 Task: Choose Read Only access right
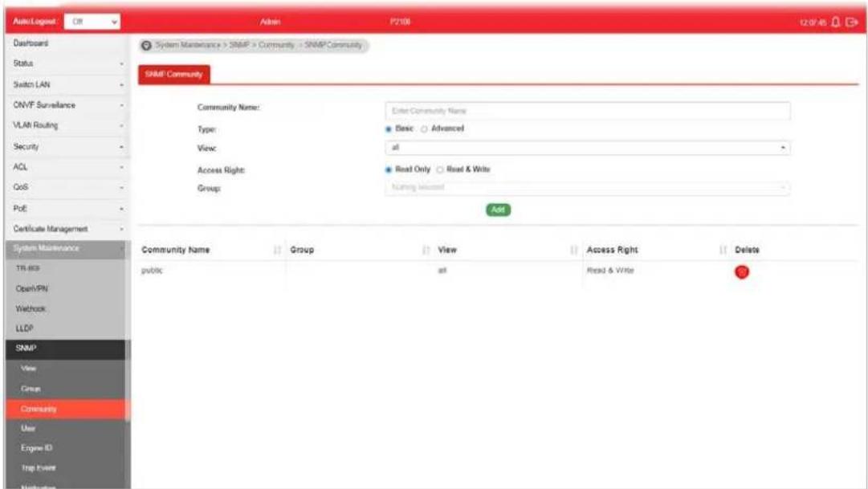pos(389,170)
